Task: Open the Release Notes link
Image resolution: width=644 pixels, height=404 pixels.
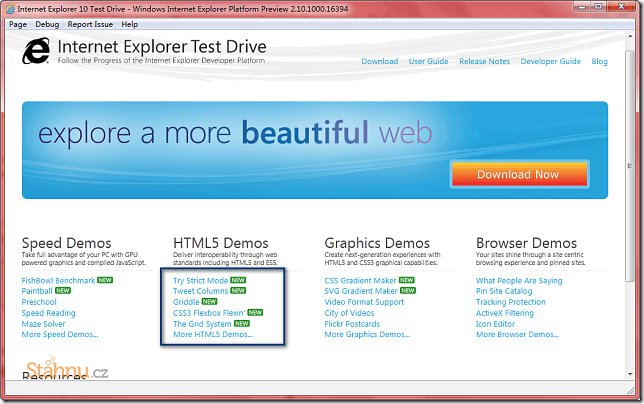Action: pyautogui.click(x=485, y=61)
